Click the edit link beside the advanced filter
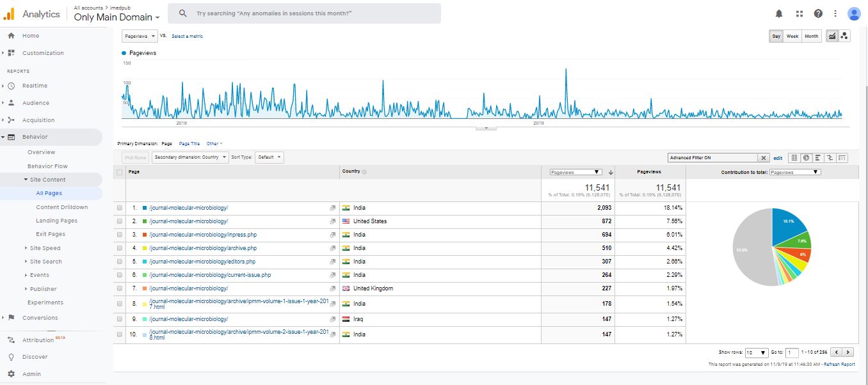868x385 pixels. click(x=778, y=158)
